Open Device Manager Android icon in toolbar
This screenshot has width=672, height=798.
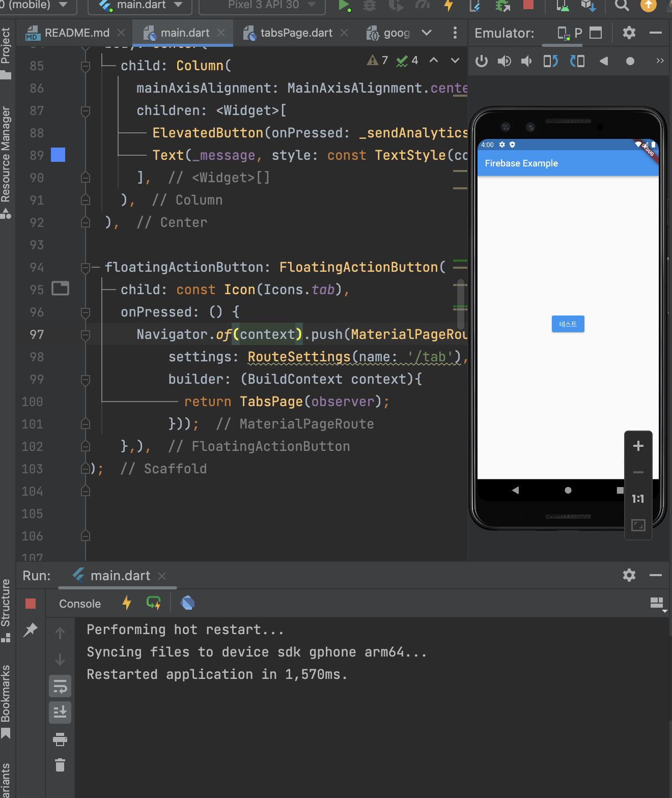click(x=563, y=6)
